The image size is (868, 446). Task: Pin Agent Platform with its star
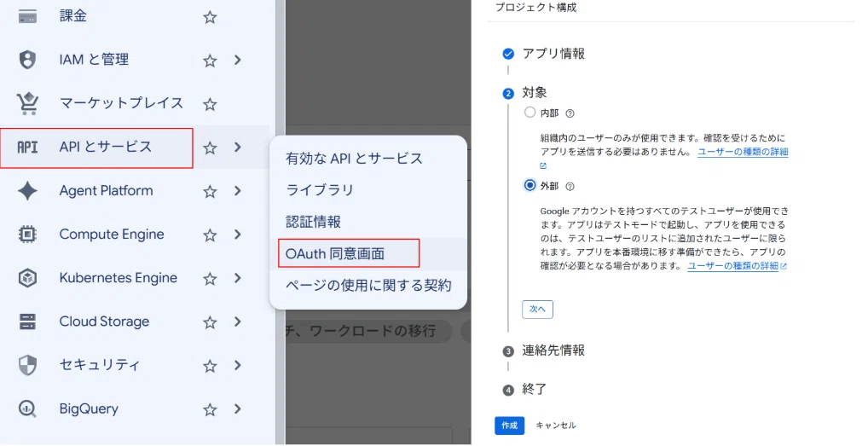pos(210,192)
